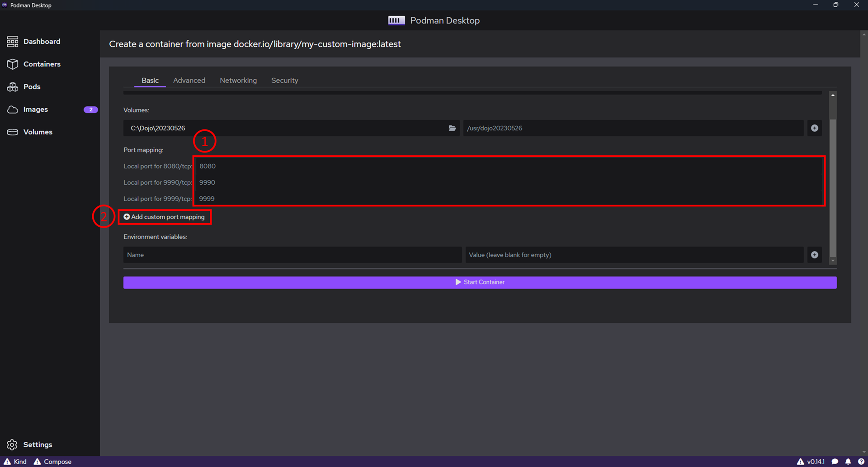This screenshot has height=467, width=868.
Task: Switch to the Basic tab
Action: click(150, 81)
